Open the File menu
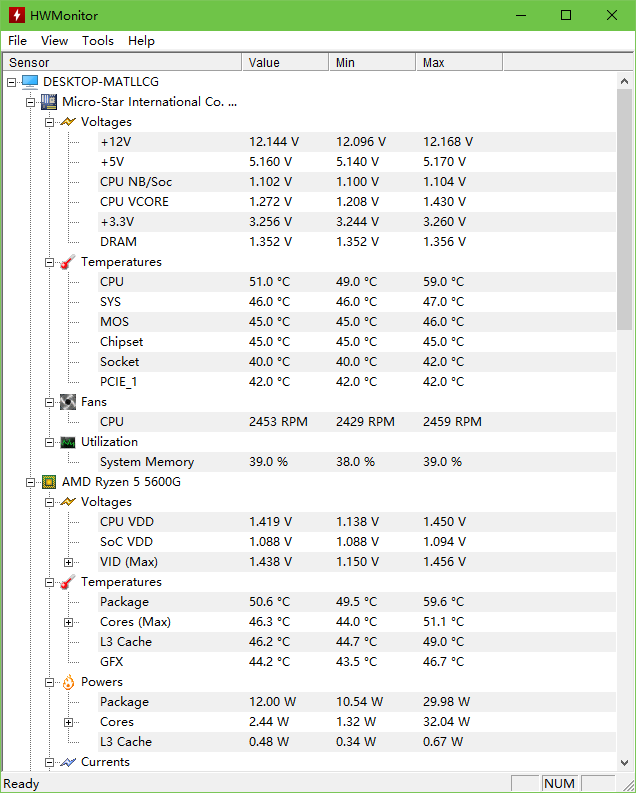636x793 pixels. click(x=17, y=41)
